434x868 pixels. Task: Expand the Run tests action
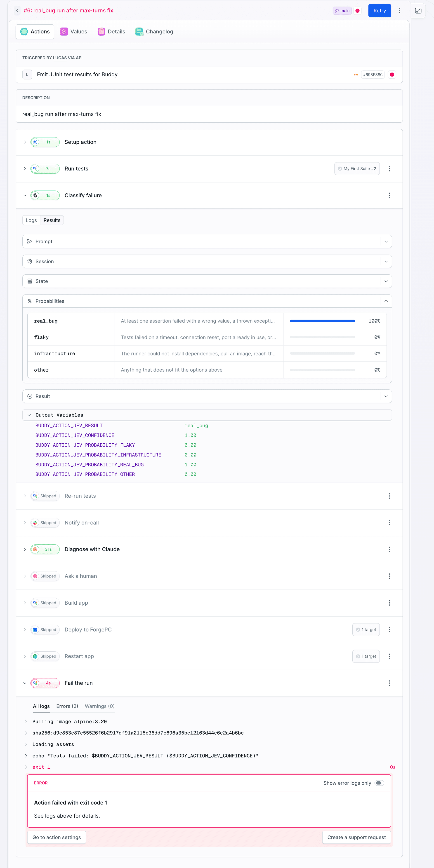pyautogui.click(x=25, y=168)
